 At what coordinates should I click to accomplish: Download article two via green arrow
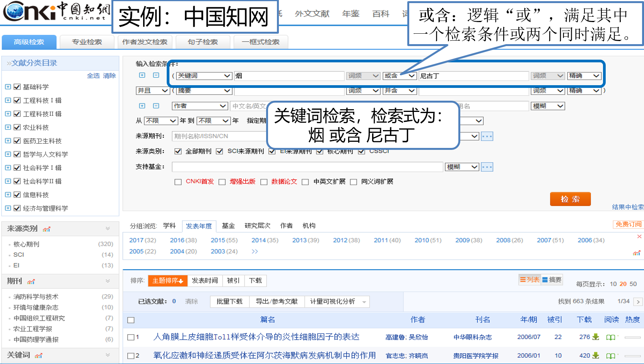[x=596, y=355]
